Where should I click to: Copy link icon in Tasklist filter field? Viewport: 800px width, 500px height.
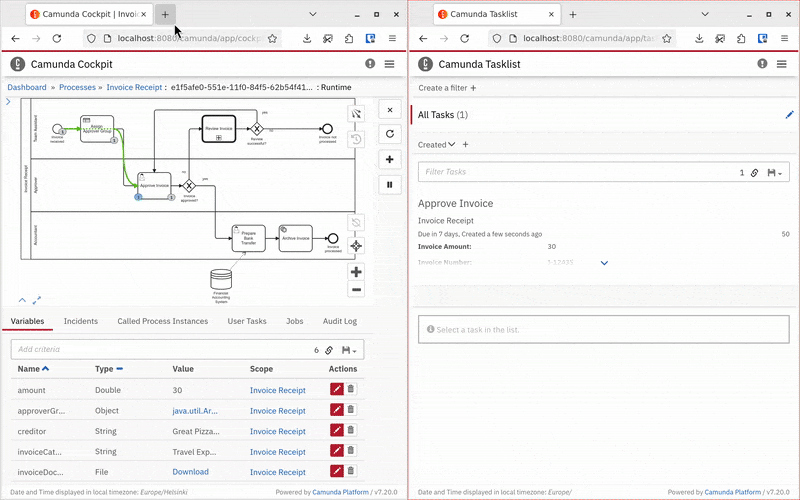[x=755, y=172]
